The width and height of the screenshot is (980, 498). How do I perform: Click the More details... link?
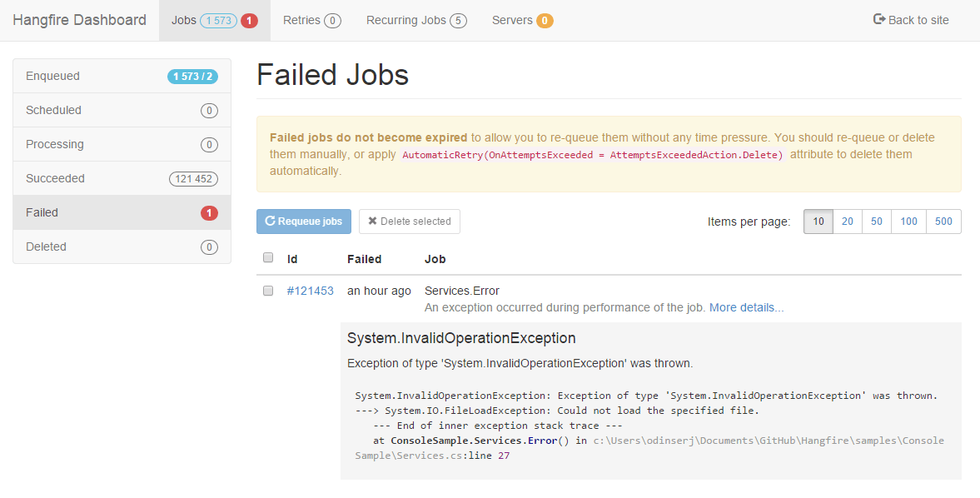click(x=746, y=307)
